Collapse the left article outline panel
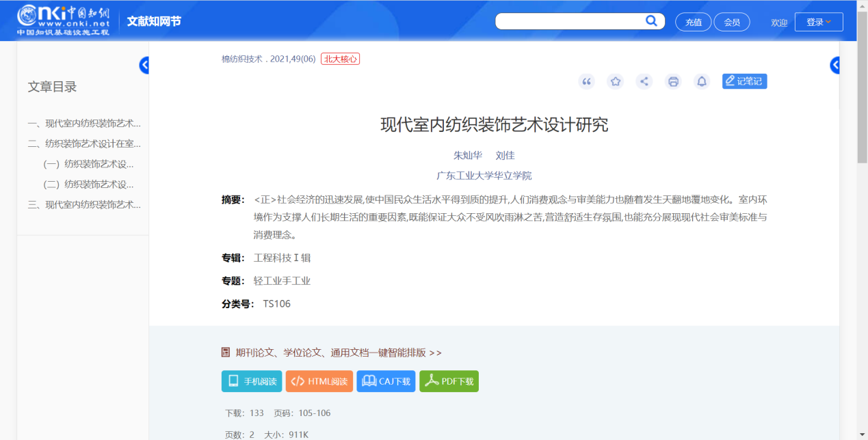 click(x=144, y=66)
